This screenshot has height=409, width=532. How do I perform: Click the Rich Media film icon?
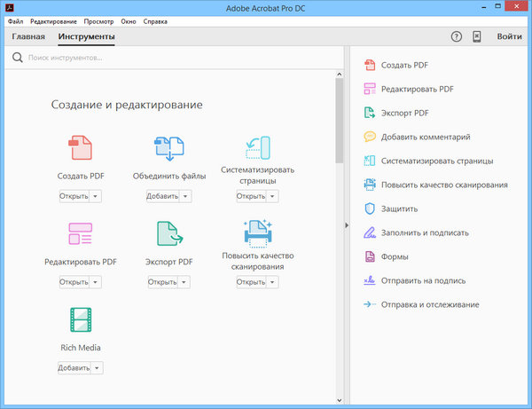click(x=81, y=319)
